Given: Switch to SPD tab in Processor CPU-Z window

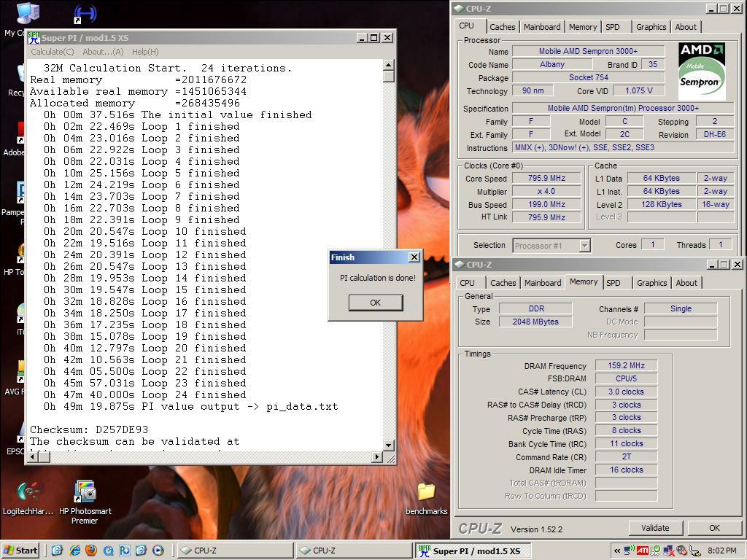Looking at the screenshot, I should tap(613, 27).
